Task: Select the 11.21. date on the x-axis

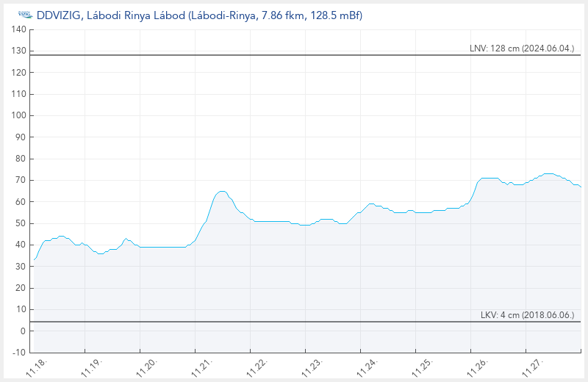Action: 202,367
